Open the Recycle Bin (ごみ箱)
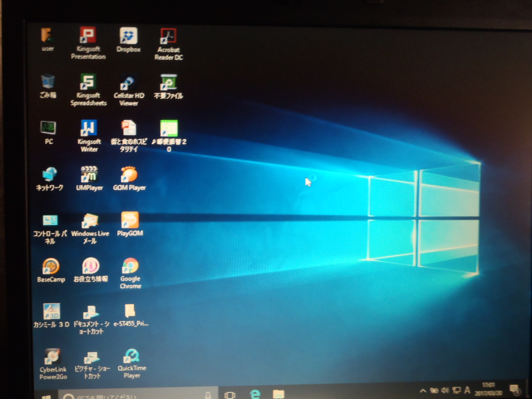This screenshot has height=399, width=532. pos(48,86)
